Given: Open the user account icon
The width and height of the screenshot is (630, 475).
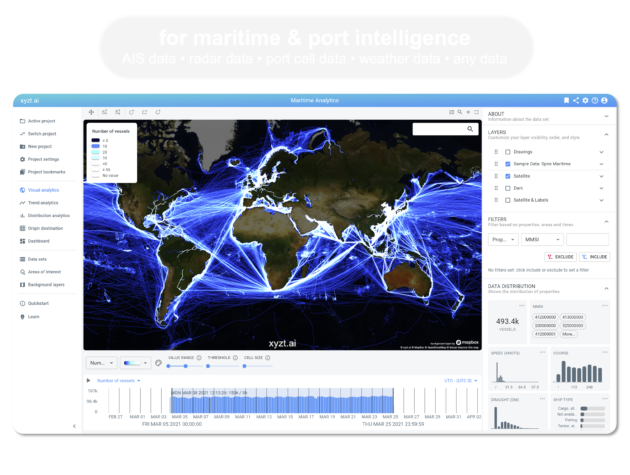Looking at the screenshot, I should click(x=604, y=100).
